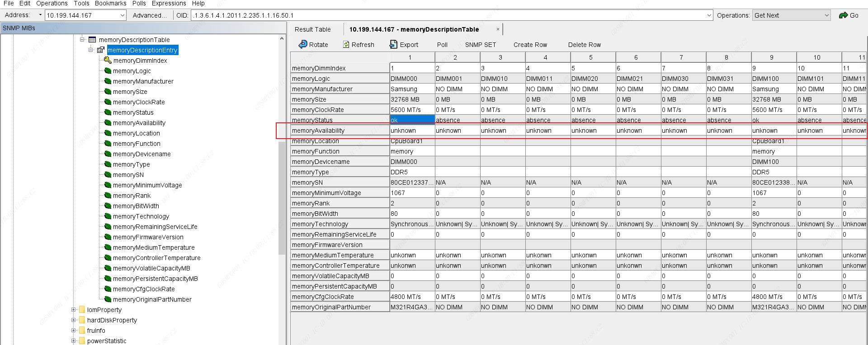
Task: Click the lomProperty folder icon
Action: tap(82, 310)
